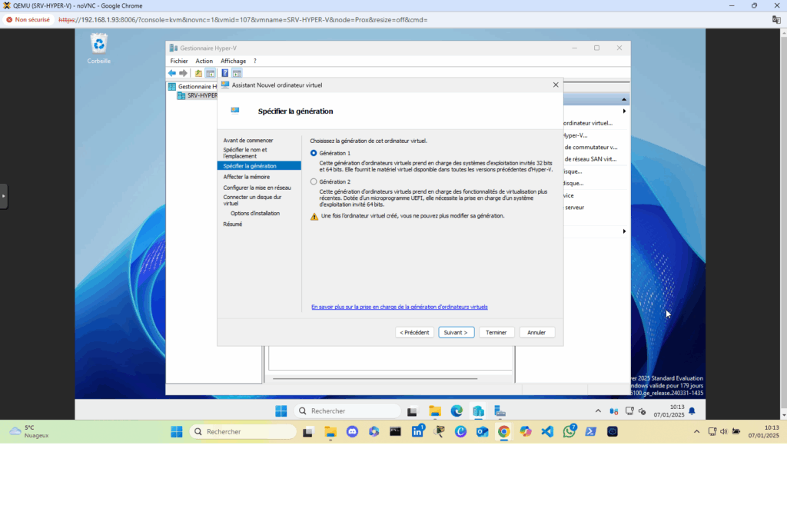
Task: Select the SRV-HYPER server node in the tree
Action: (x=198, y=95)
